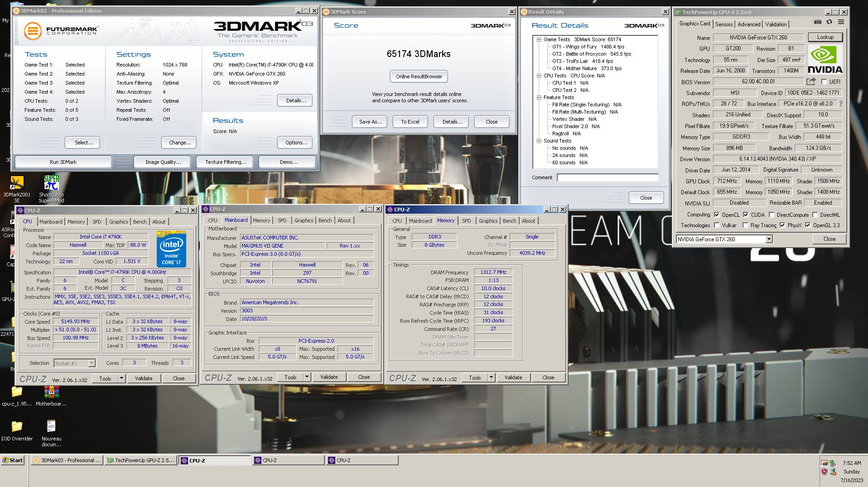Toggle the CUDA checkbox
Viewport: 868px width, 487px height.
(746, 215)
